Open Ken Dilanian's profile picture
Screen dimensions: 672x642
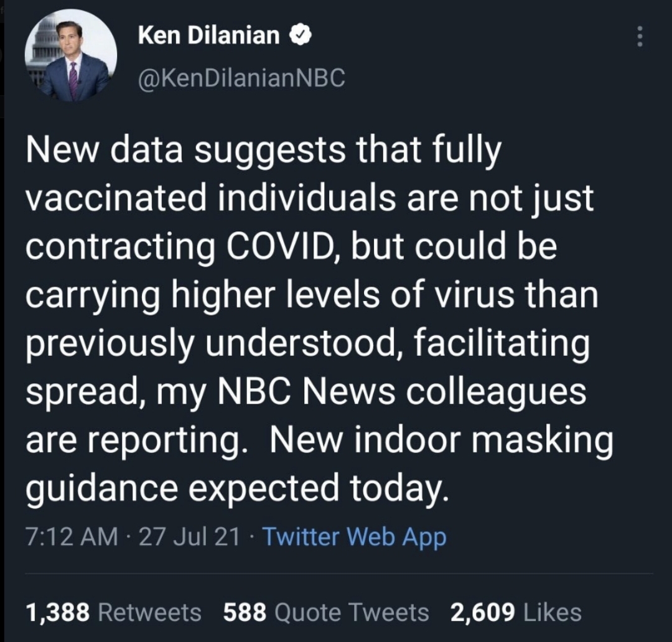(70, 55)
